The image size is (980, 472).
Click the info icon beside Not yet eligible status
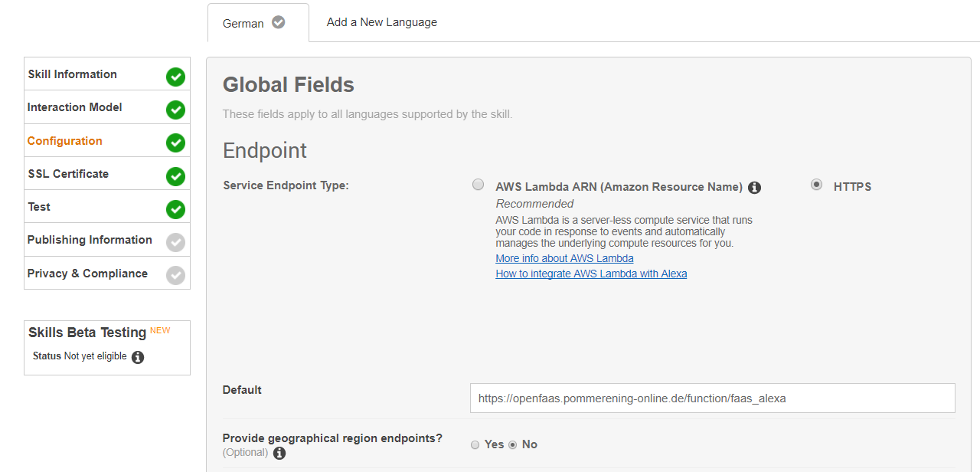click(138, 357)
